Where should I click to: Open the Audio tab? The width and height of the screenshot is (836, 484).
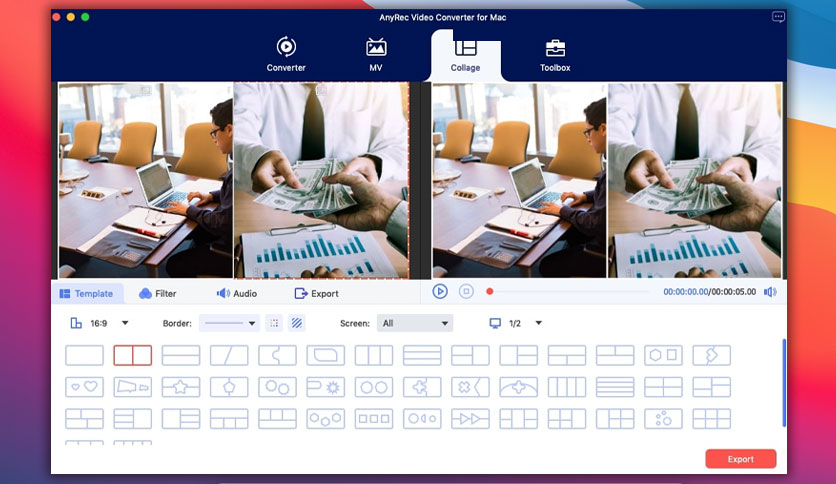(237, 294)
